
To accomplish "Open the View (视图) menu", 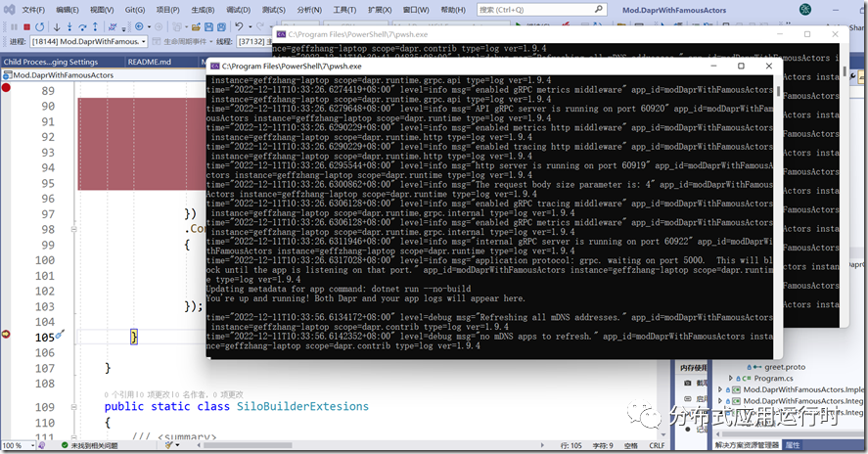I will (102, 10).
